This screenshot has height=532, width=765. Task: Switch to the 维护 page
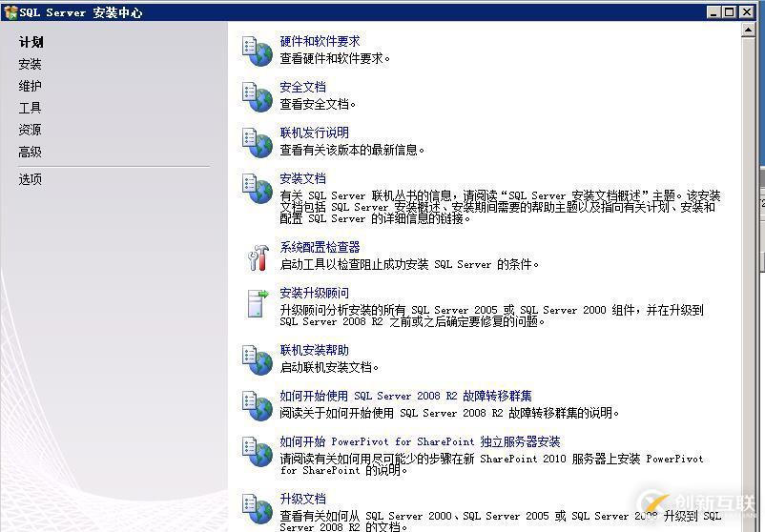point(31,87)
